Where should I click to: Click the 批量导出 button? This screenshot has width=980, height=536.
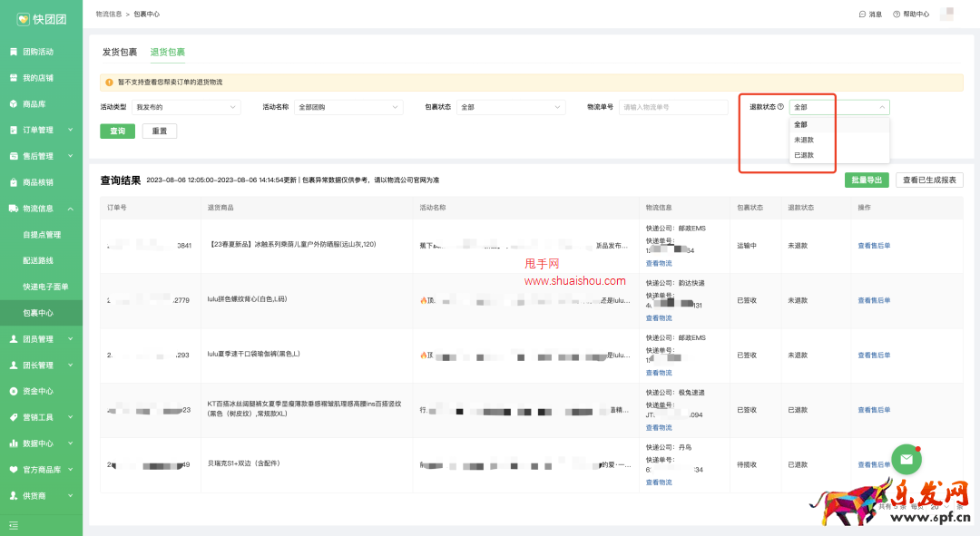[867, 180]
